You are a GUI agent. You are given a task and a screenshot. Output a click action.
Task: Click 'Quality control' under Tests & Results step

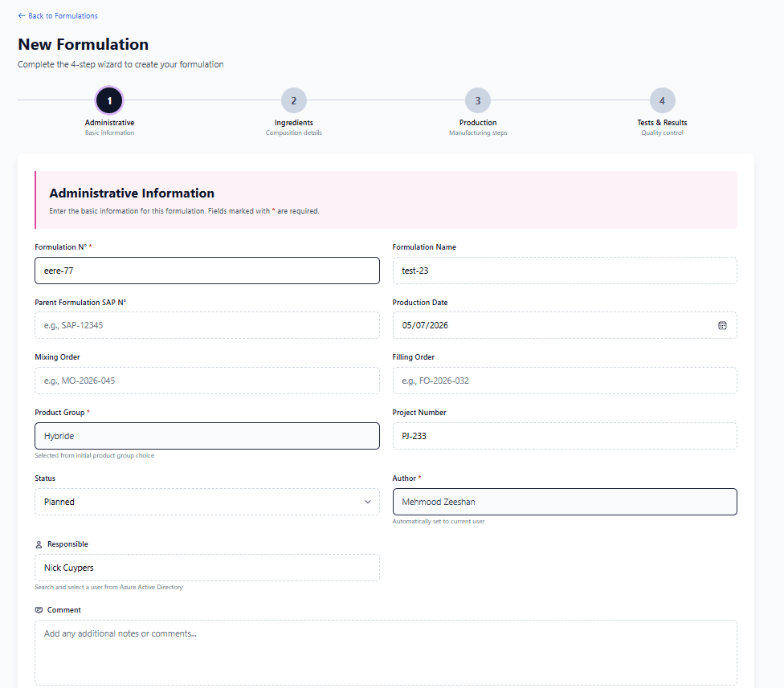(x=662, y=132)
